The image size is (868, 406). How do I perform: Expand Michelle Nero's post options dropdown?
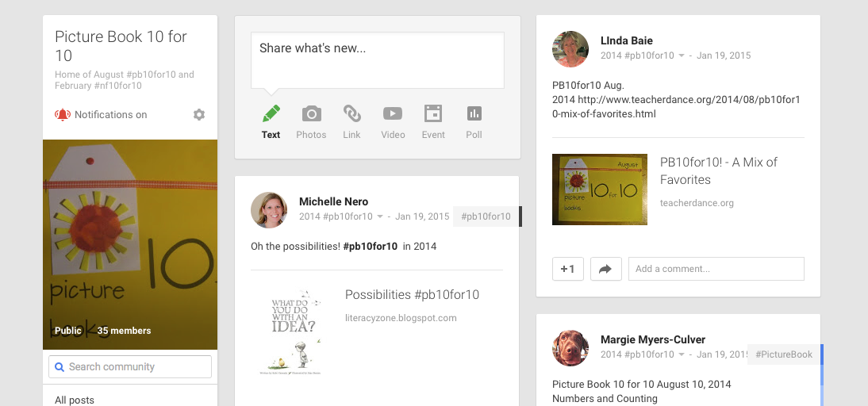(x=380, y=216)
